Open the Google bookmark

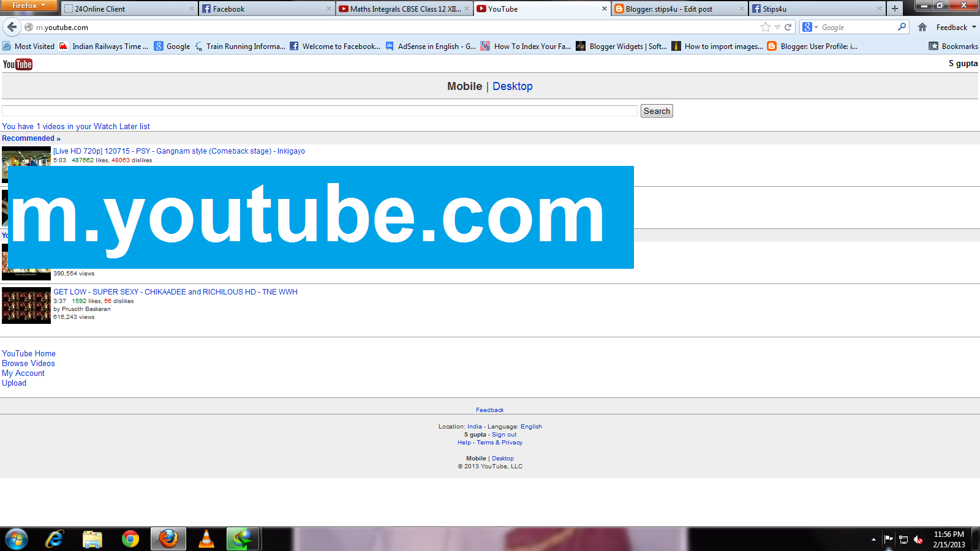pyautogui.click(x=172, y=46)
